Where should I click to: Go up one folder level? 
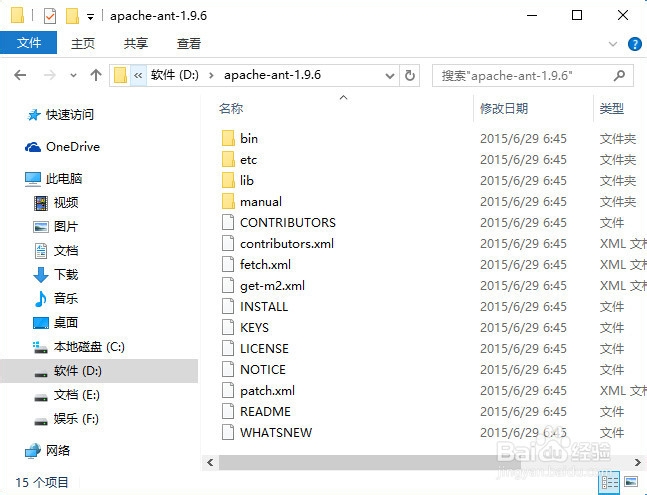(96, 75)
